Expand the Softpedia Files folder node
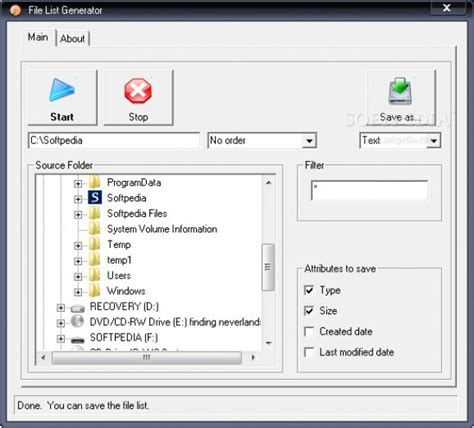The height and width of the screenshot is (428, 474). pyautogui.click(x=78, y=215)
